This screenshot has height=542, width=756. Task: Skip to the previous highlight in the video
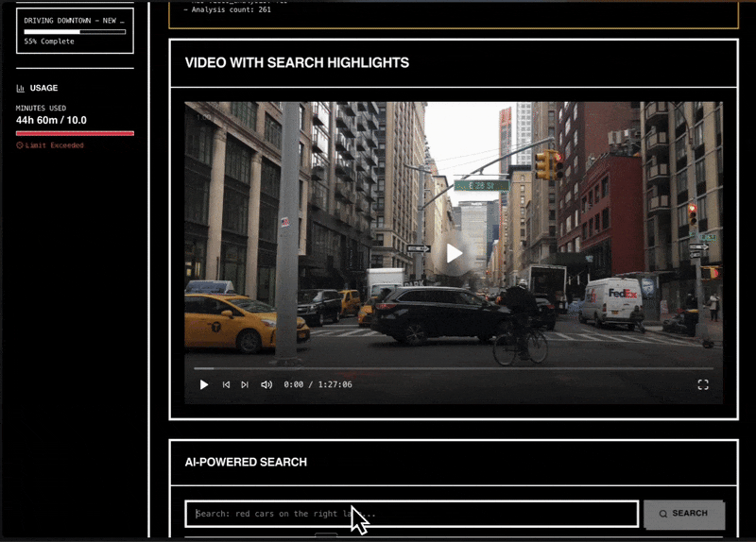[x=226, y=384]
